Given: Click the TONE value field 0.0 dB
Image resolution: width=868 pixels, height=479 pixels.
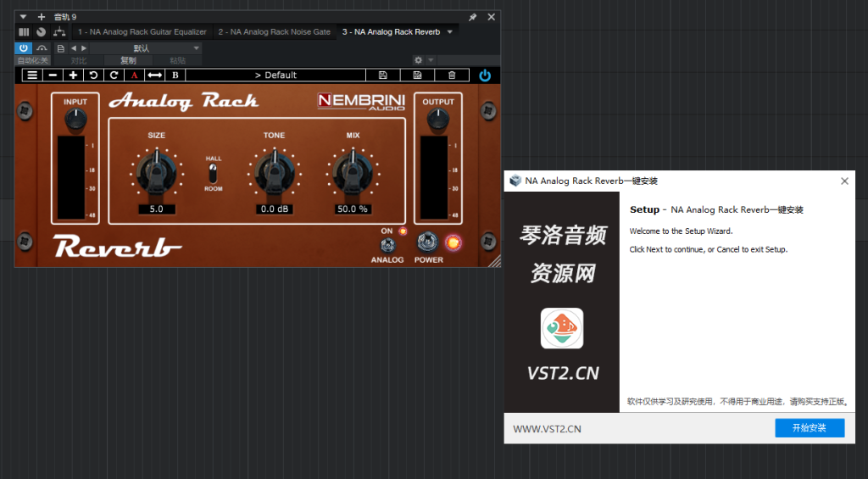Looking at the screenshot, I should click(x=275, y=209).
